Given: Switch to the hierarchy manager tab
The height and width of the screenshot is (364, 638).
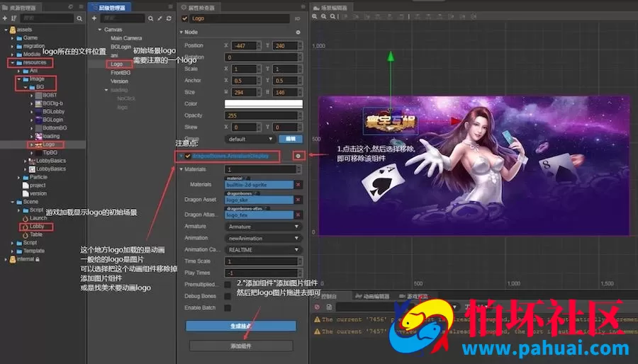Looking at the screenshot, I should tap(109, 7).
